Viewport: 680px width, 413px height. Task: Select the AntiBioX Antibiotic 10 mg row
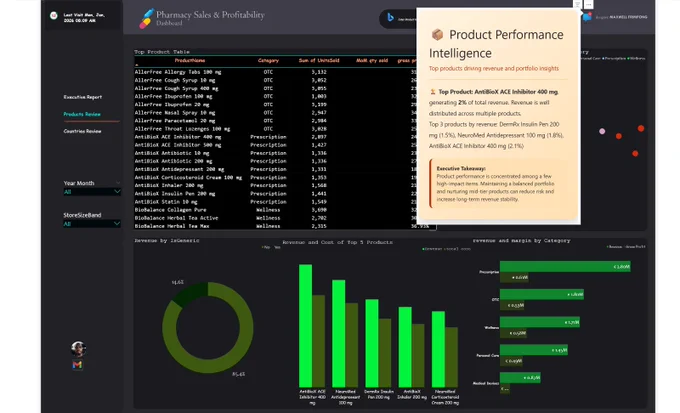click(x=275, y=153)
